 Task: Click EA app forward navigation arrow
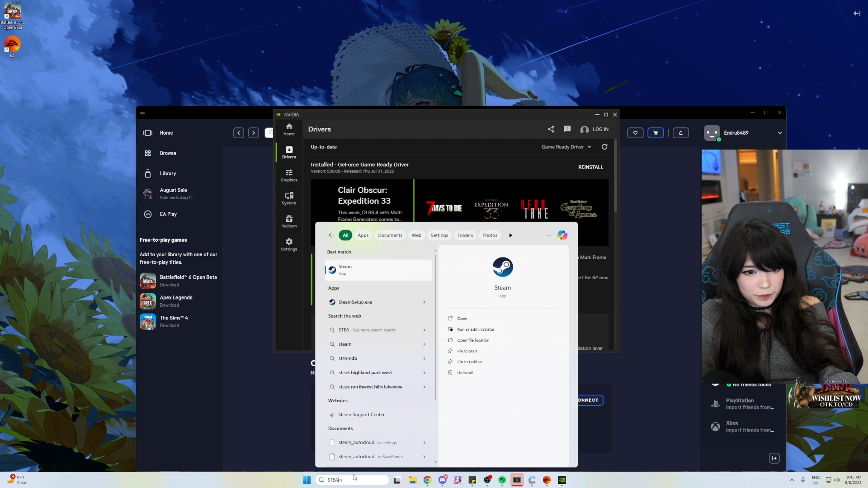(x=254, y=133)
